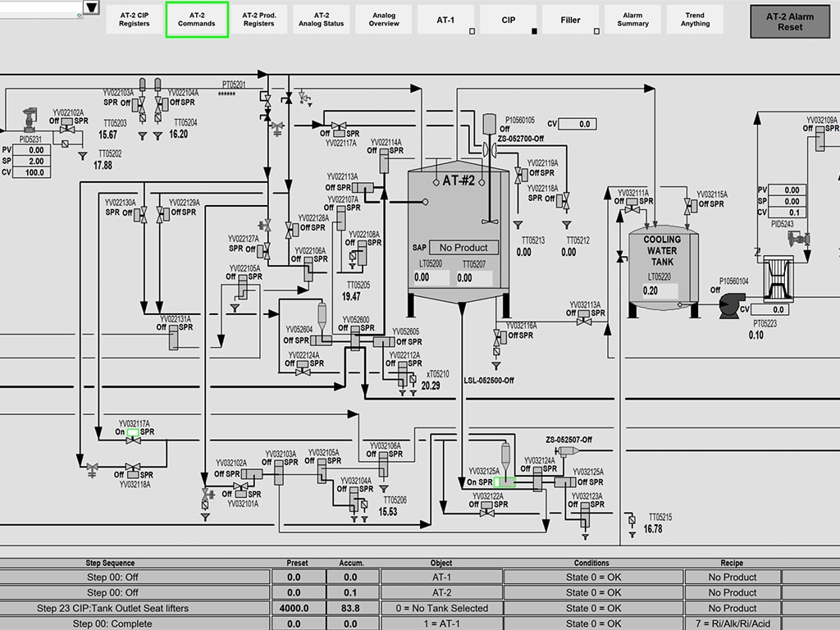Select the PID5231 SP value field
840x630 pixels.
tap(32, 162)
